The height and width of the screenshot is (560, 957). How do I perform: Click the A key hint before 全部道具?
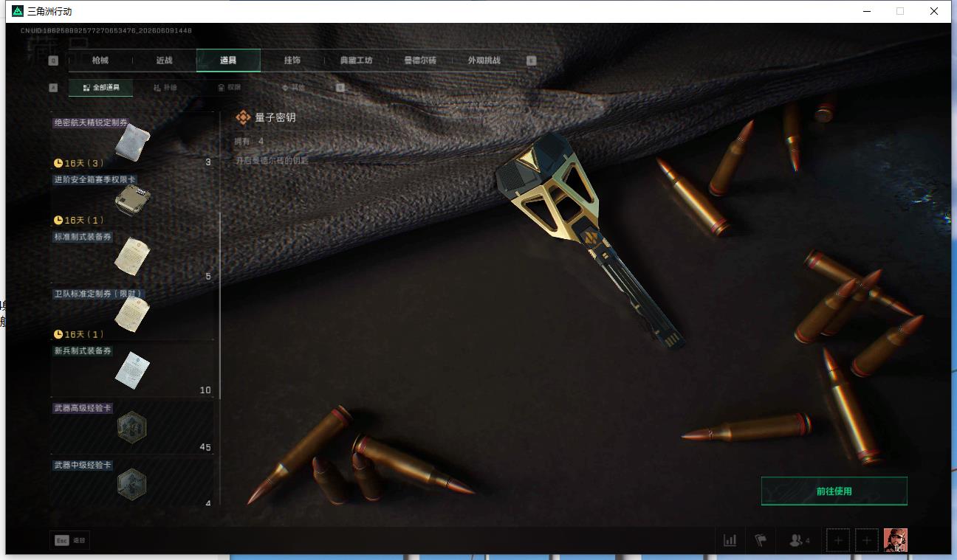pyautogui.click(x=53, y=88)
